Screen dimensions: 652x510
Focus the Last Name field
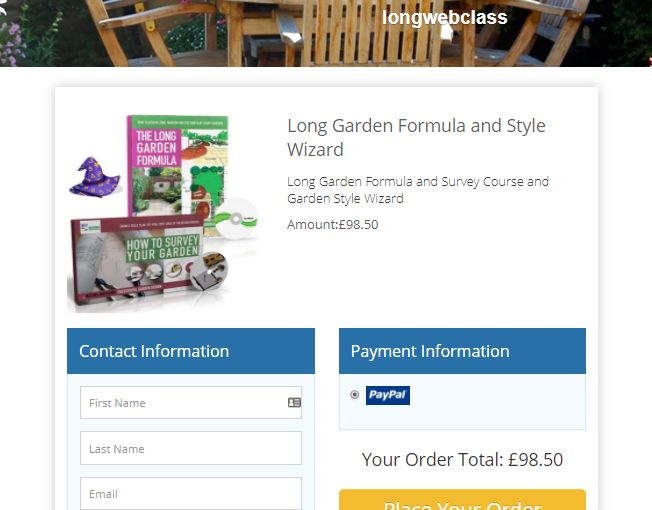coord(191,448)
